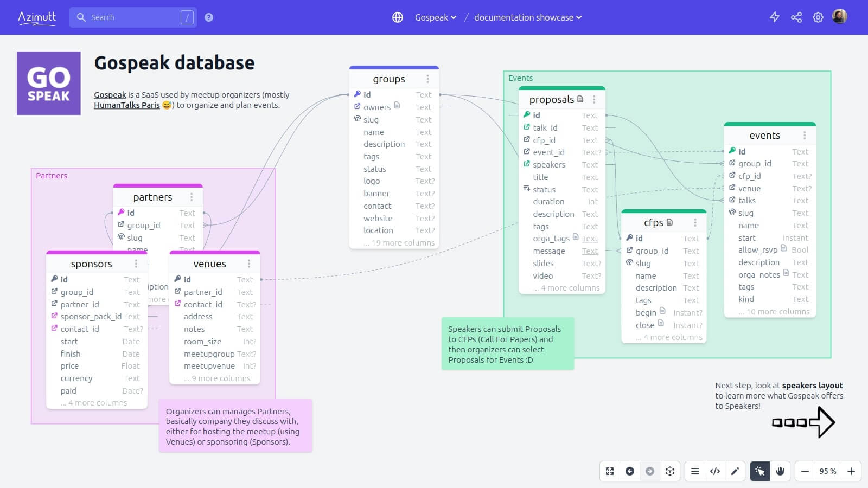The height and width of the screenshot is (488, 868).
Task: Open the Gospeak project dropdown
Action: 436,17
